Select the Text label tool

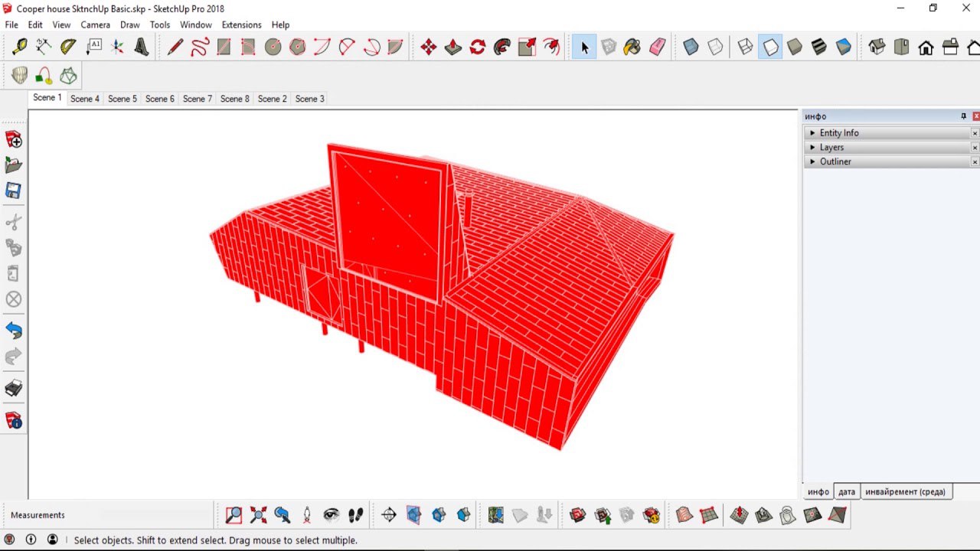click(x=93, y=47)
